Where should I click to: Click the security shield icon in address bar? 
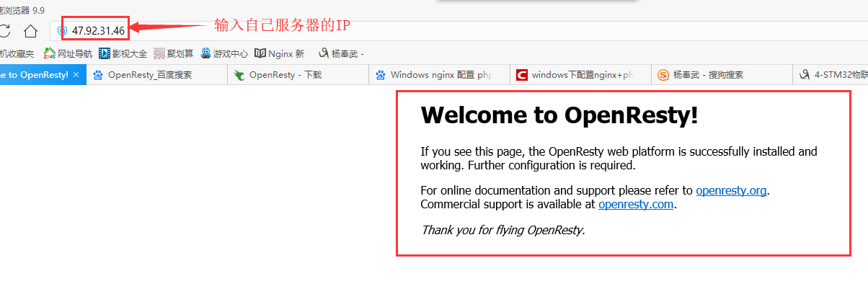click(x=62, y=31)
